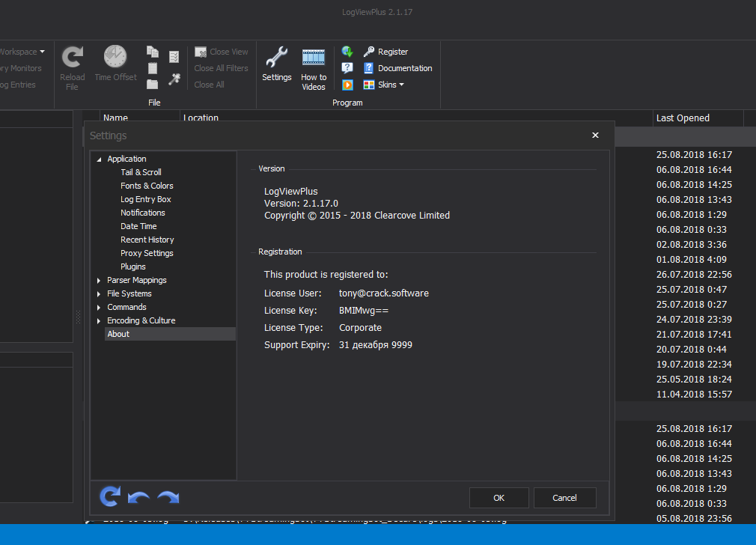Click the notepad icon in File group

click(153, 68)
